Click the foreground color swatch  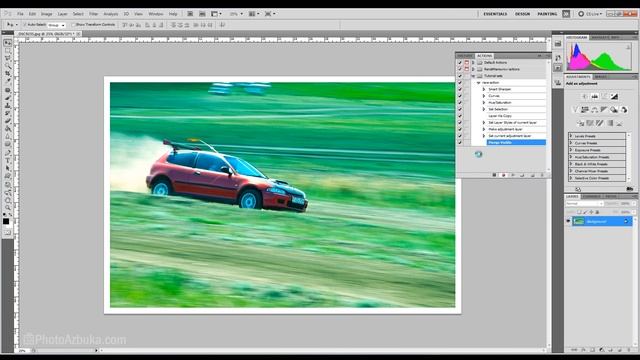[x=6, y=221]
